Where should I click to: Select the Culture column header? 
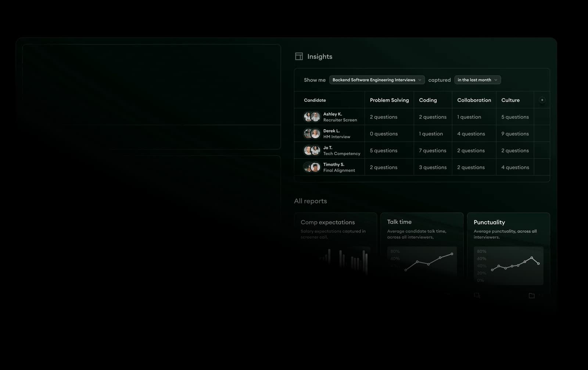(x=510, y=100)
